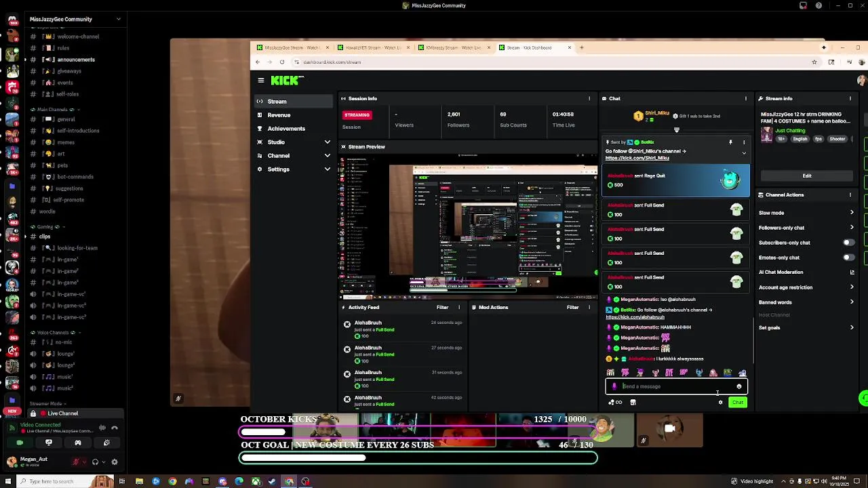Toggle Discord headphone deafen

[x=96, y=462]
